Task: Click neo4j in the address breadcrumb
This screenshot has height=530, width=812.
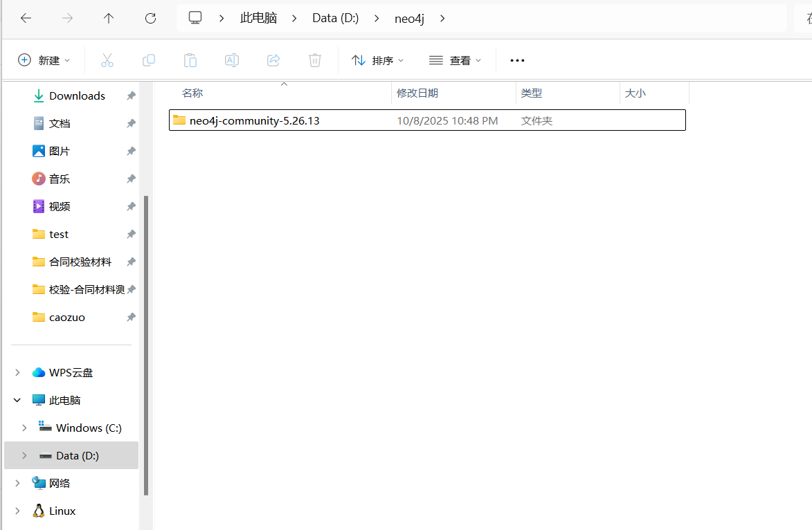Action: coord(409,19)
